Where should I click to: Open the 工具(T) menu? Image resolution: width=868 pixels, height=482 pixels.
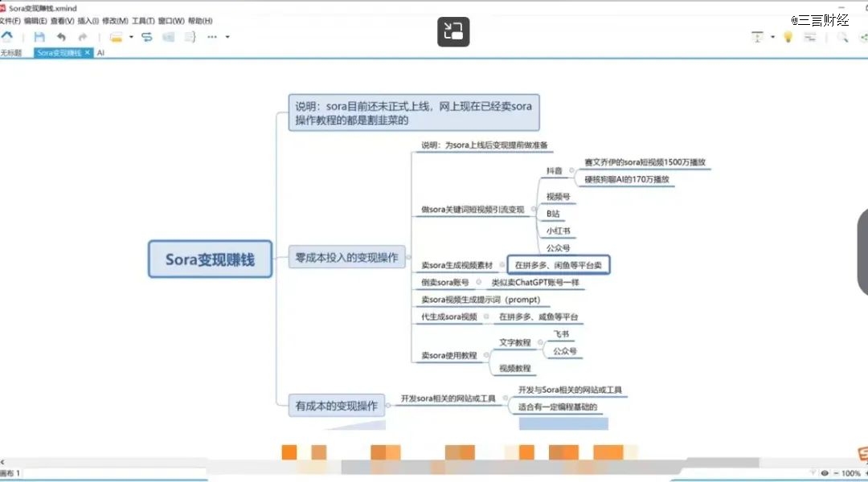tap(143, 21)
